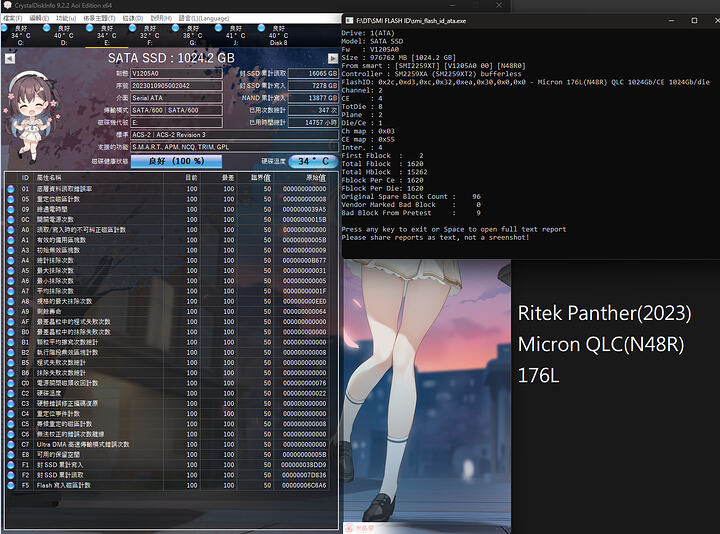Viewport: 720px width, 534px height.
Task: Open the 說明(H) help menu
Action: tap(161, 18)
